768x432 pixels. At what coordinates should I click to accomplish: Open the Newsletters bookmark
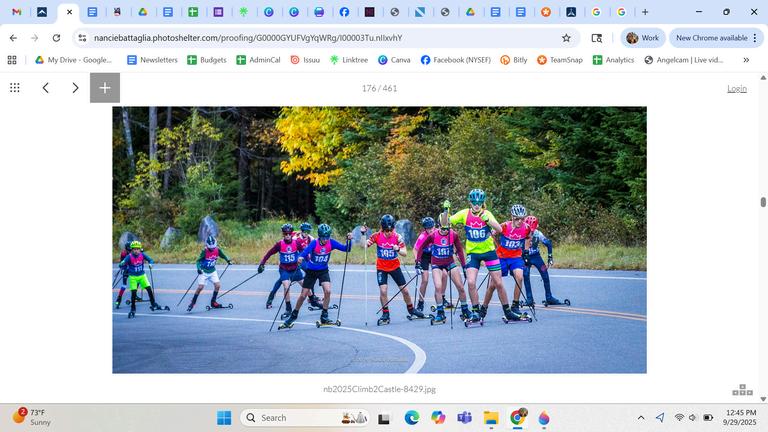tap(152, 60)
